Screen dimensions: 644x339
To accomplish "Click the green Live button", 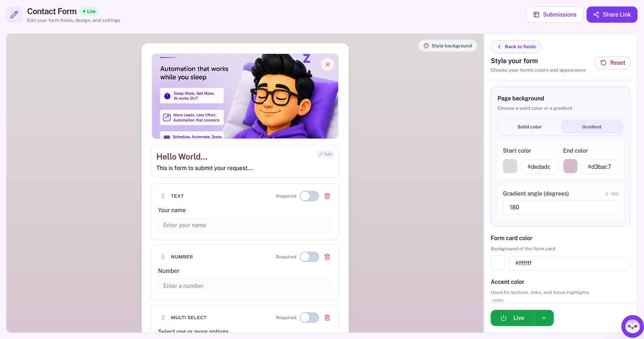I will pos(512,318).
